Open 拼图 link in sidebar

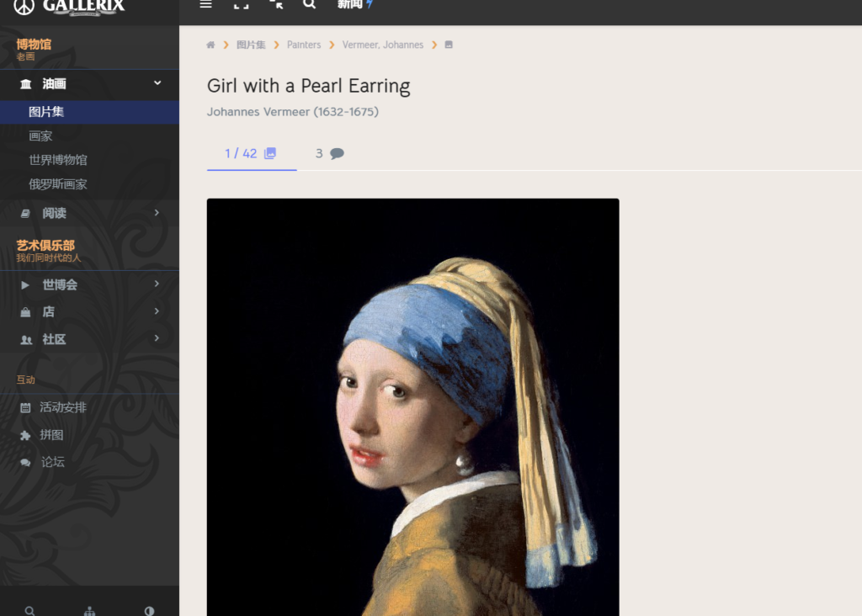click(51, 435)
